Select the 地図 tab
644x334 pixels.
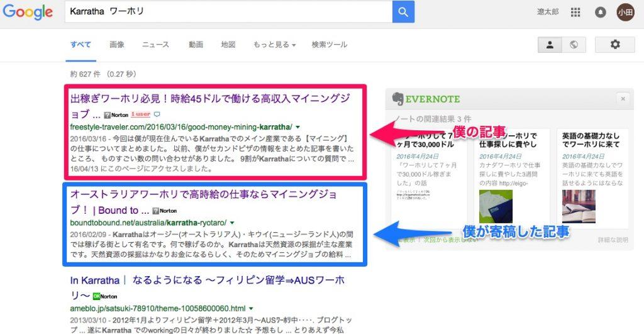click(x=228, y=45)
